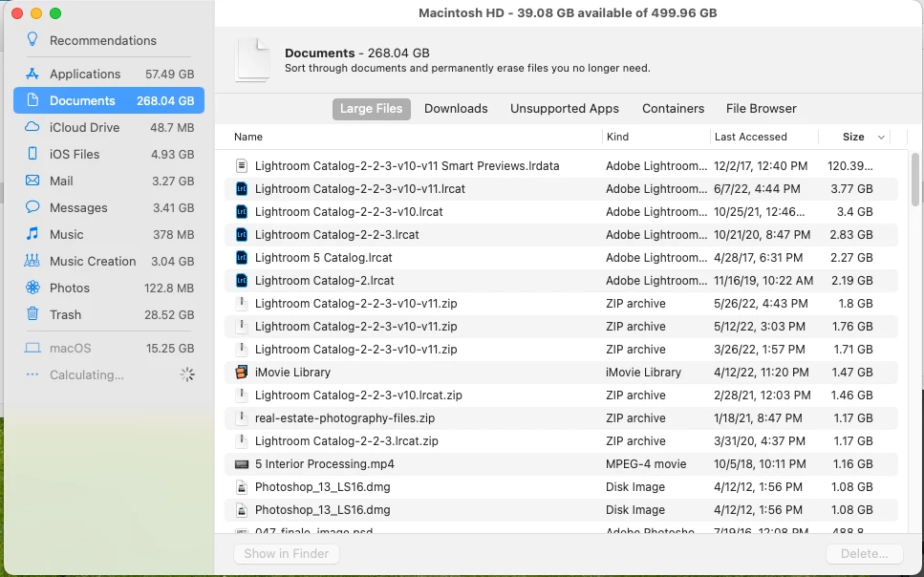
Task: Click the 3.77 GB size cell
Action: tap(851, 189)
